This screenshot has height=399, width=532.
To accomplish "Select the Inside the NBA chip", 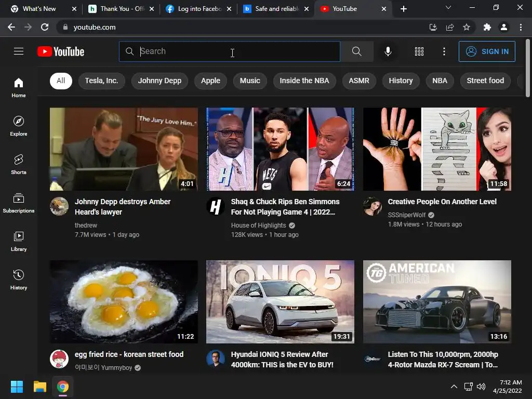I will click(304, 81).
